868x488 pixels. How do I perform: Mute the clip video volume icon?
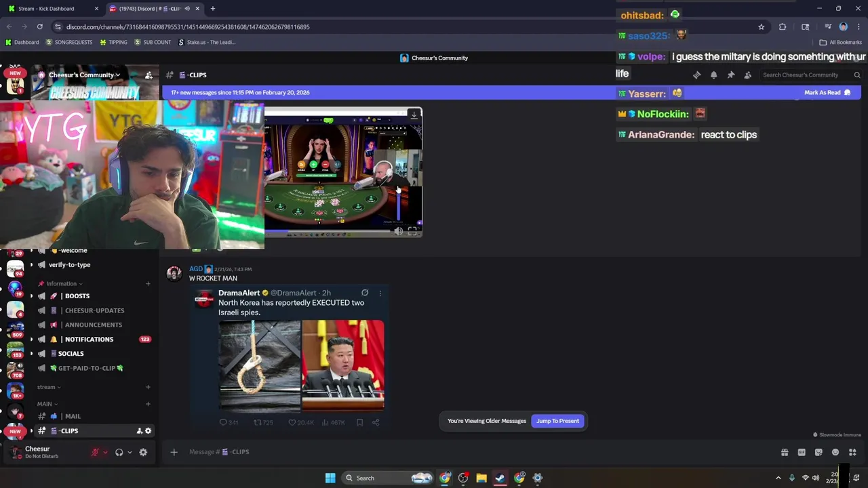[399, 231]
